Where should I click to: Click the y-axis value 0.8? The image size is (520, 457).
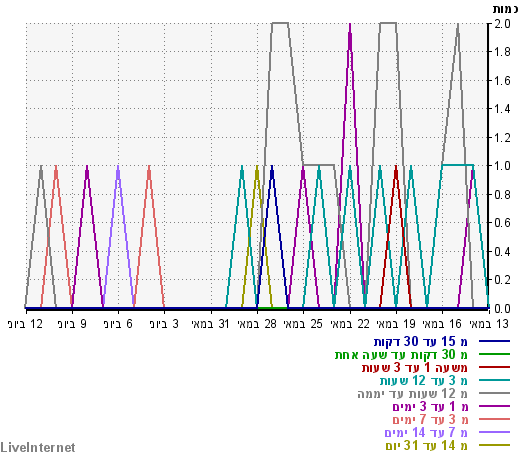(502, 194)
